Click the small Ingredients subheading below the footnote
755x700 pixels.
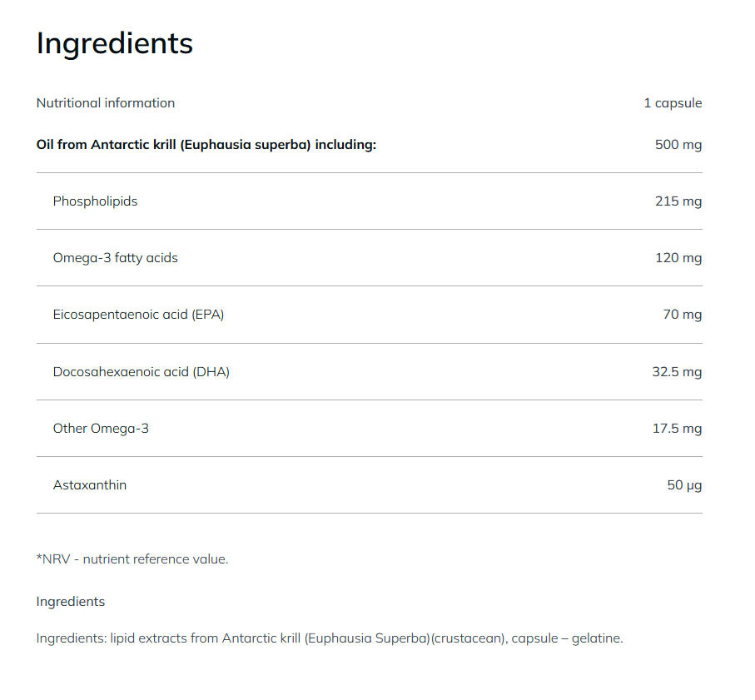point(71,602)
